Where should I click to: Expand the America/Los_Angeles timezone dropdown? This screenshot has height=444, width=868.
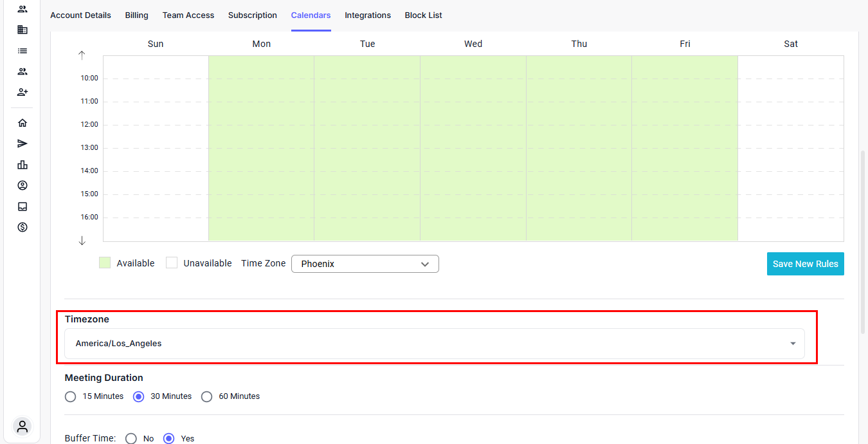pyautogui.click(x=434, y=344)
